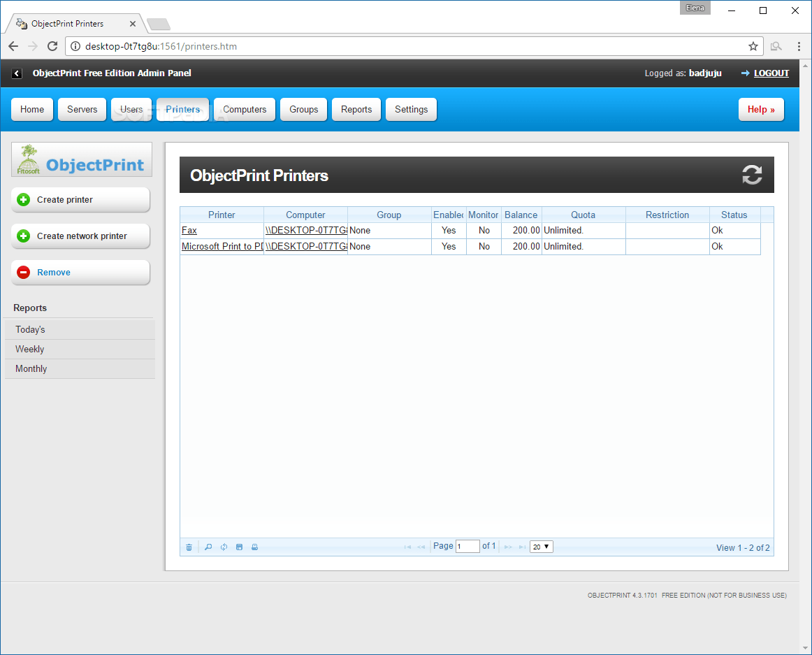This screenshot has height=655, width=812.
Task: View site information icon in address bar
Action: pyautogui.click(x=75, y=46)
